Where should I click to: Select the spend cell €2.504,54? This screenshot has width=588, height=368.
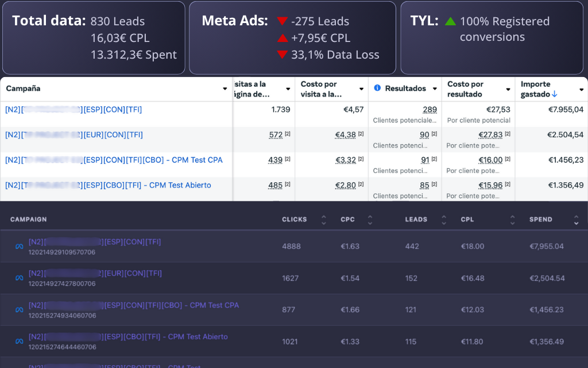[566, 135]
